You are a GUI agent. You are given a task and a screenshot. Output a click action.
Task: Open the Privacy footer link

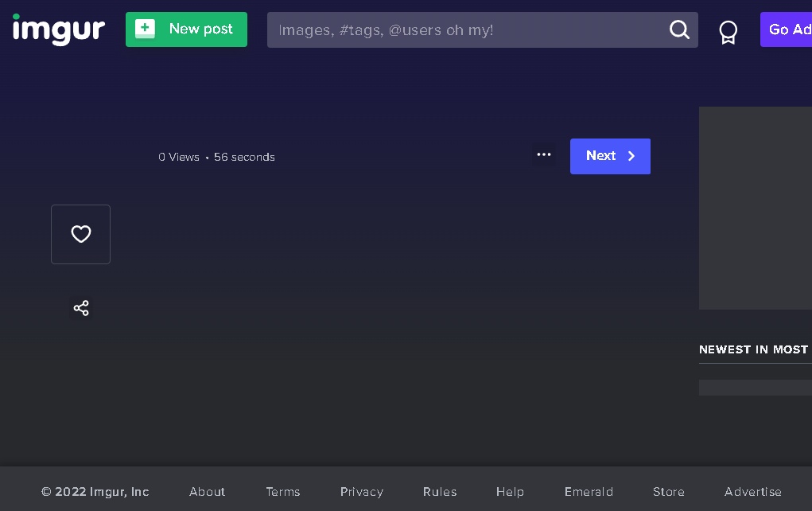pyautogui.click(x=361, y=492)
